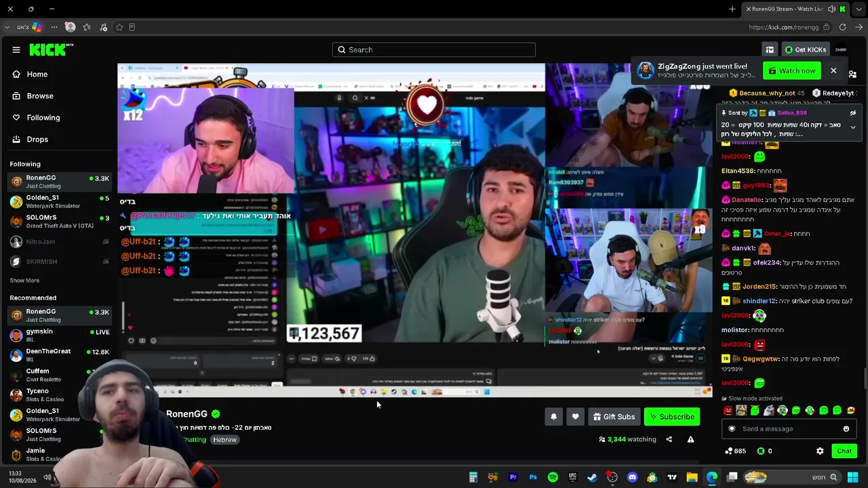Open the offline SKIRMISH channel
868x488 pixels.
tap(58, 262)
